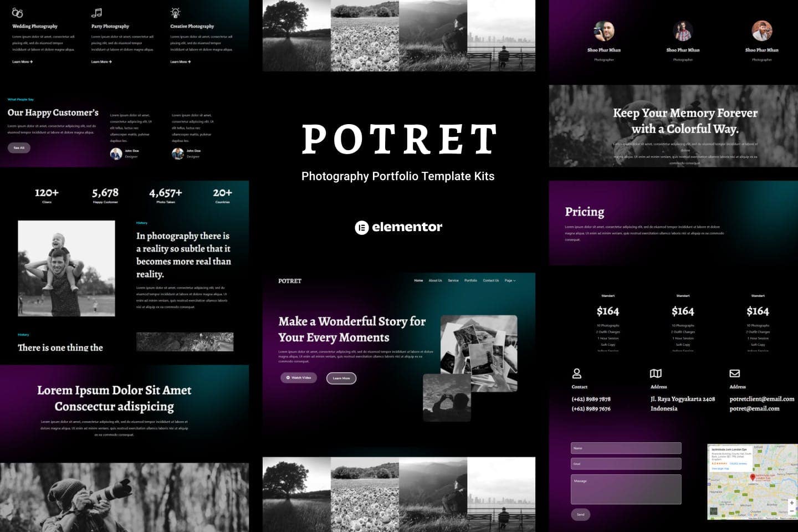
Task: Click inside the Message text area
Action: [626, 488]
